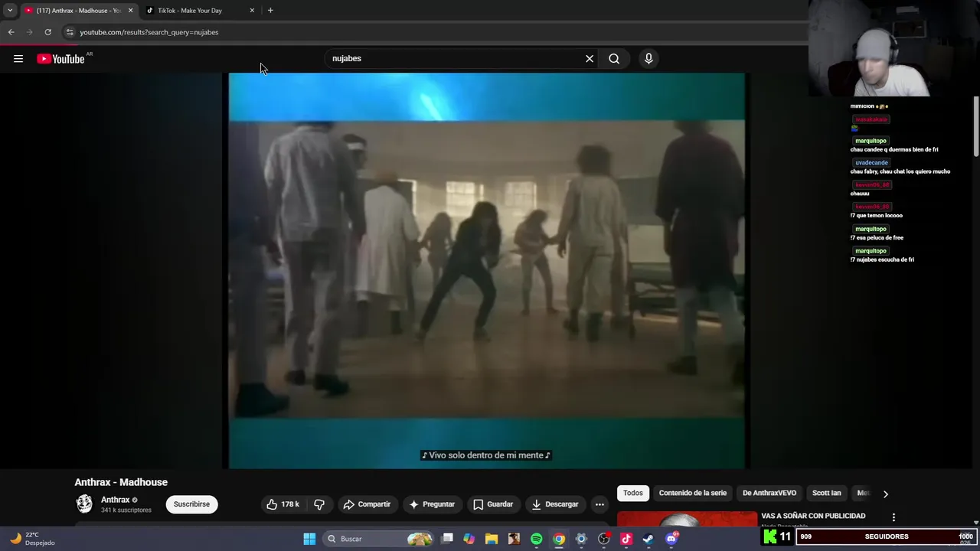
Task: Like the Anthrax Madhouse video
Action: pyautogui.click(x=283, y=504)
